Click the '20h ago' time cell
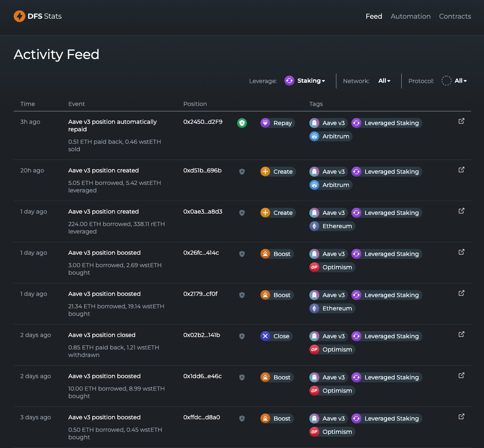484x448 pixels. point(32,170)
